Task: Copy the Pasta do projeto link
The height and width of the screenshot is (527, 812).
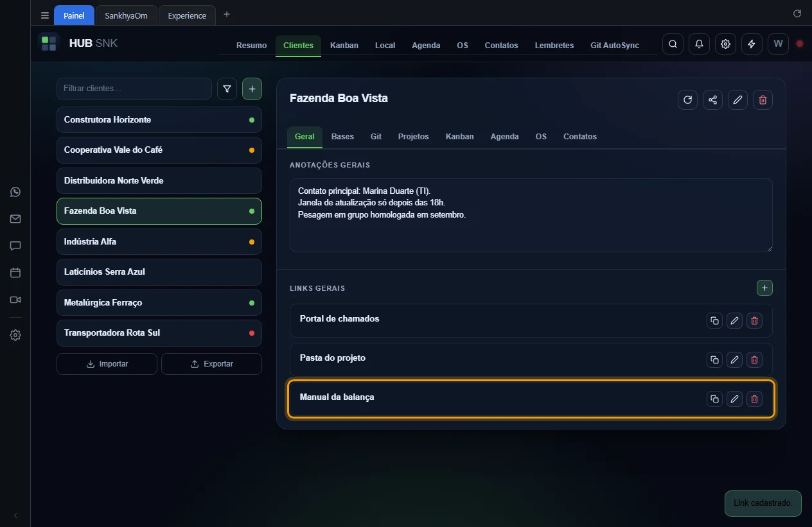Action: coord(714,359)
